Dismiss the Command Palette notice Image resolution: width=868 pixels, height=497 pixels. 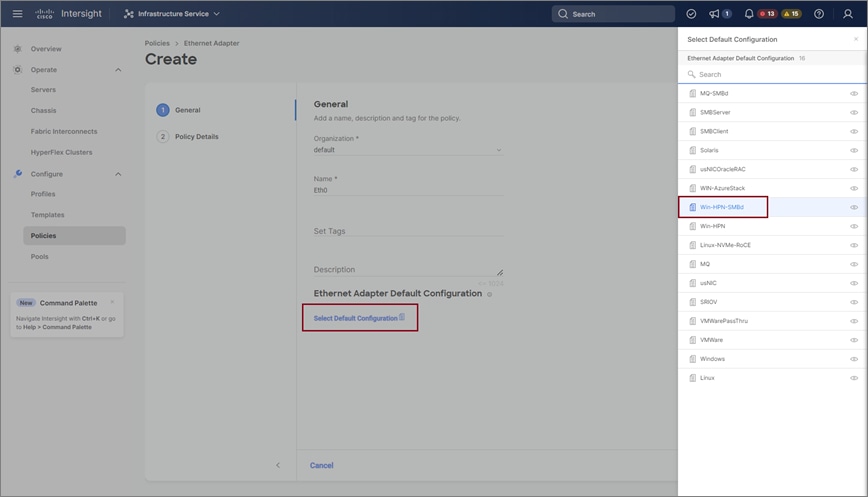(112, 302)
